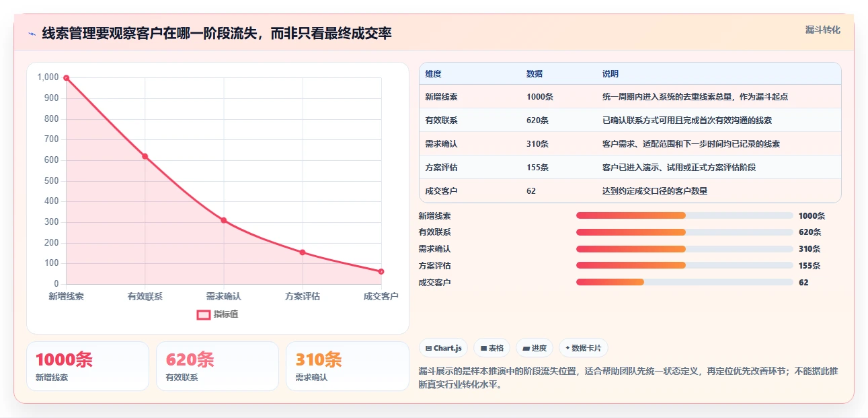Click the description starting 已确认联系方式可用
The image size is (868, 418).
click(687, 120)
